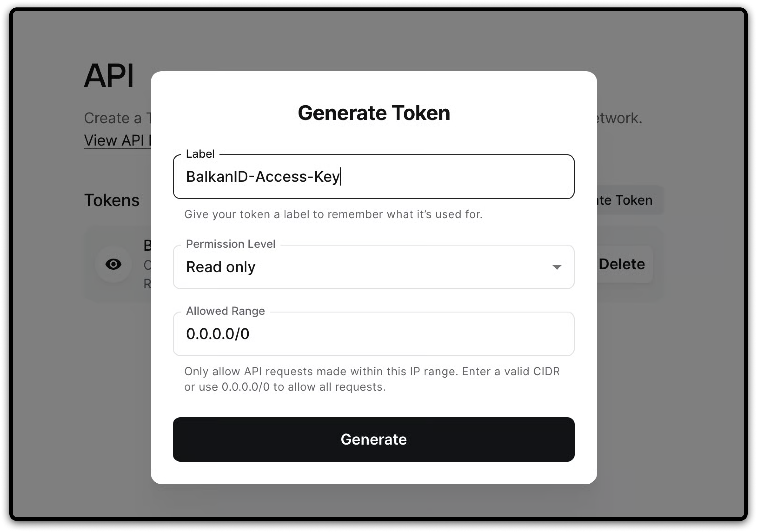Click the Permission Level dropdown arrow

557,267
